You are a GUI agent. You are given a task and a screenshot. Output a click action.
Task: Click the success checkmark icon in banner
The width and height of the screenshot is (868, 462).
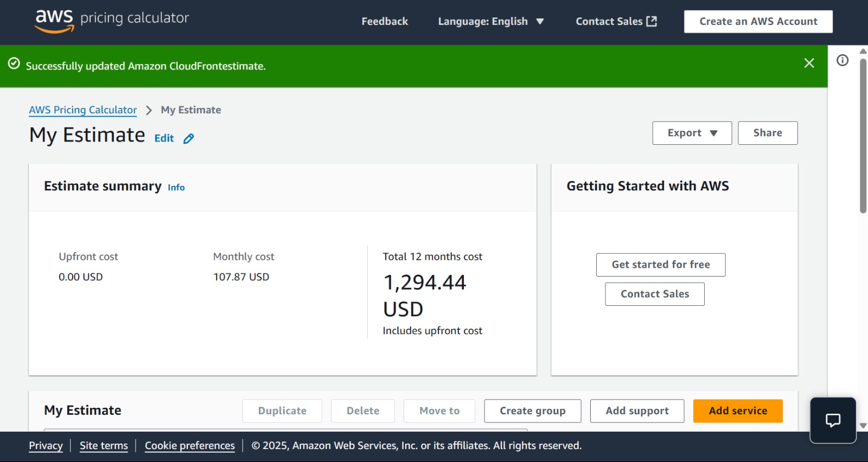point(14,64)
